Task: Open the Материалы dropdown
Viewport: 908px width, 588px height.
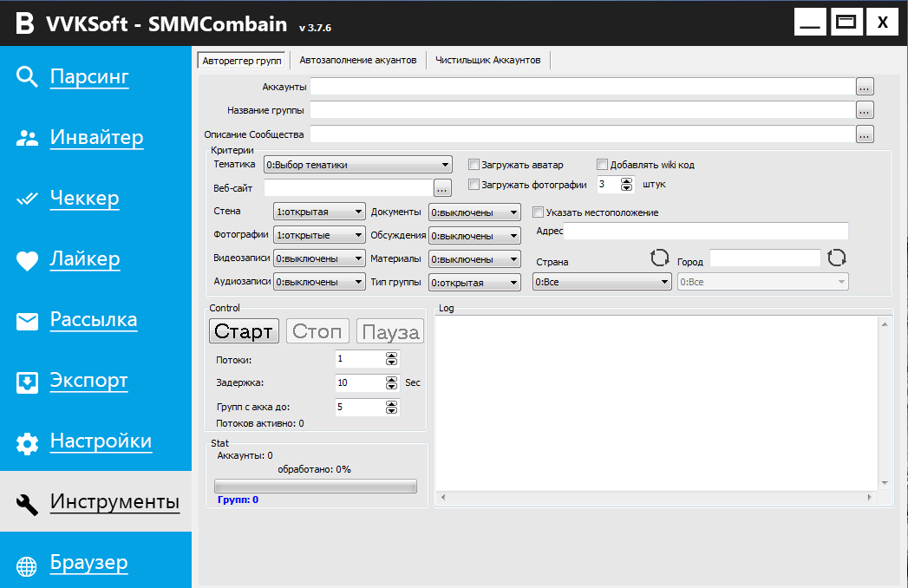Action: [475, 259]
